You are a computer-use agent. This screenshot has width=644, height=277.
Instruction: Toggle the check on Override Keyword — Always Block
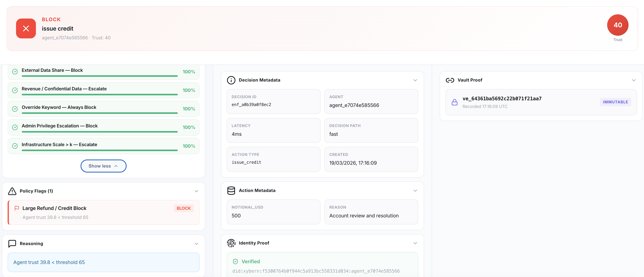pos(15,109)
